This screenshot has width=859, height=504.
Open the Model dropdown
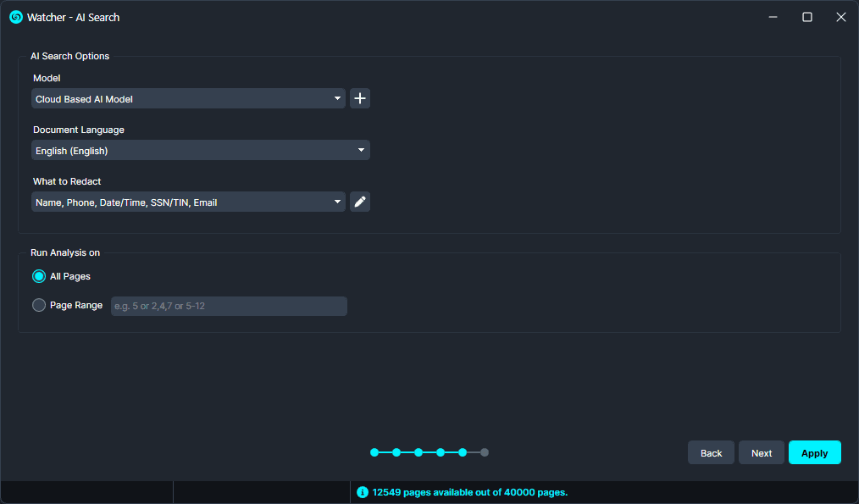[188, 99]
